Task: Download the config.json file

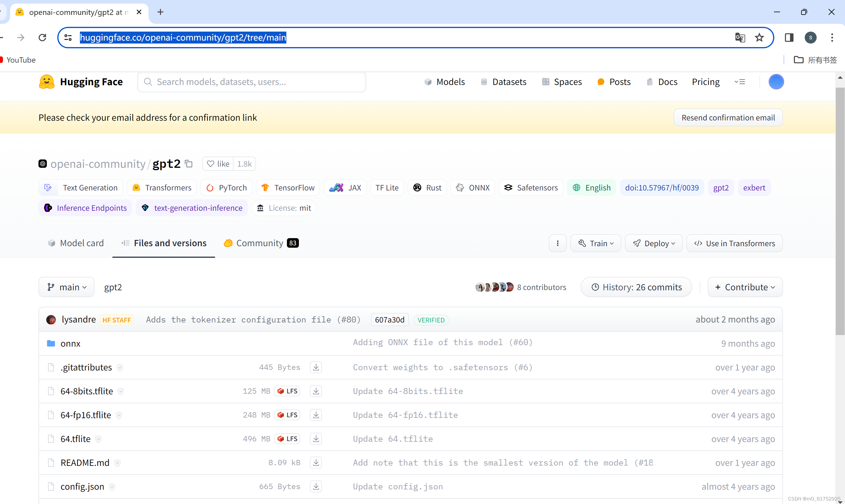Action: 316,486
